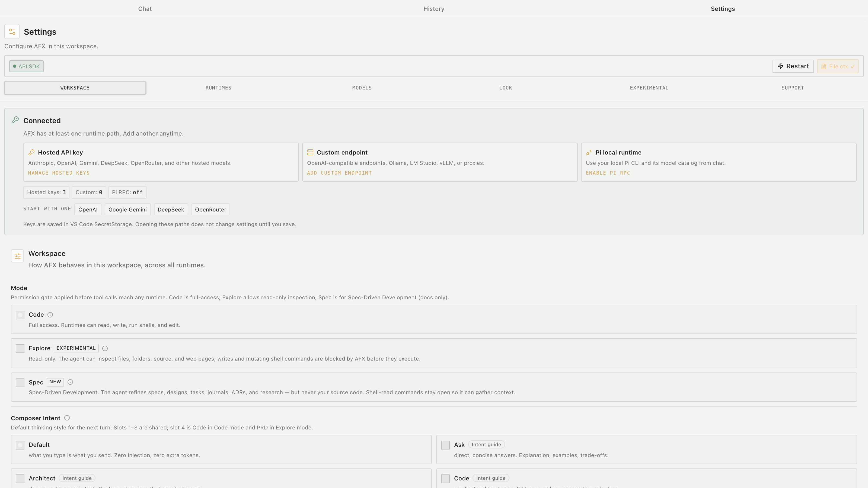
Task: Select the WORKSPACE settings tab
Action: (75, 88)
